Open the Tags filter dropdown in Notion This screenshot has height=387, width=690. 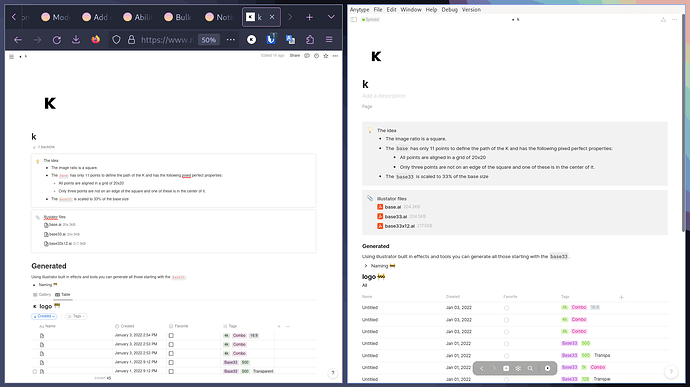pos(76,316)
